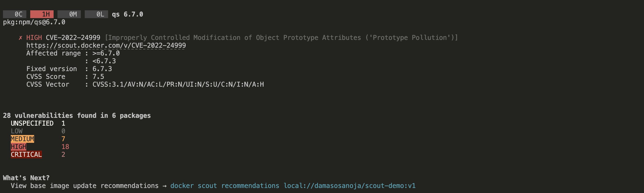Click the pkg:npm/qs@6.7.0 package URL text
644x193 pixels.
(x=34, y=22)
